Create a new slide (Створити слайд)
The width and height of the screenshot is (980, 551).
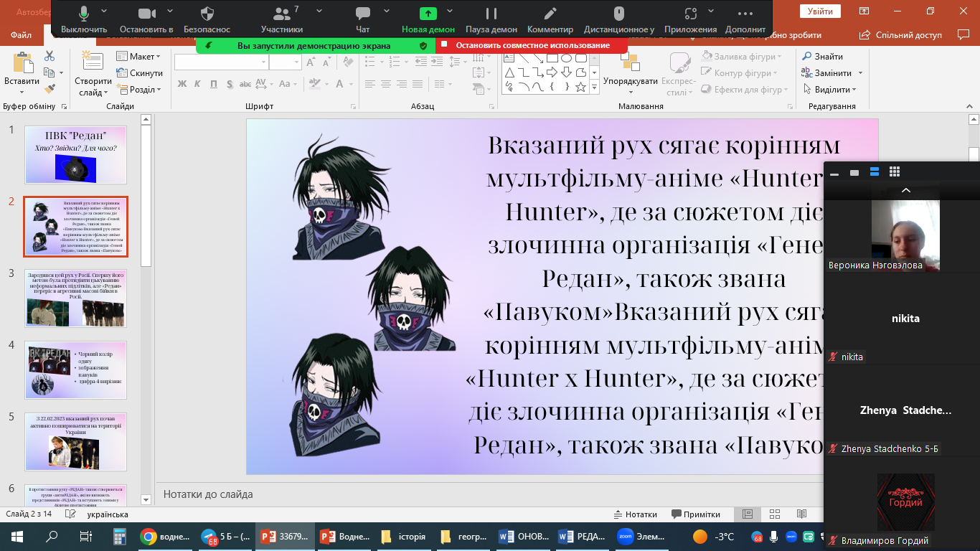[93, 74]
